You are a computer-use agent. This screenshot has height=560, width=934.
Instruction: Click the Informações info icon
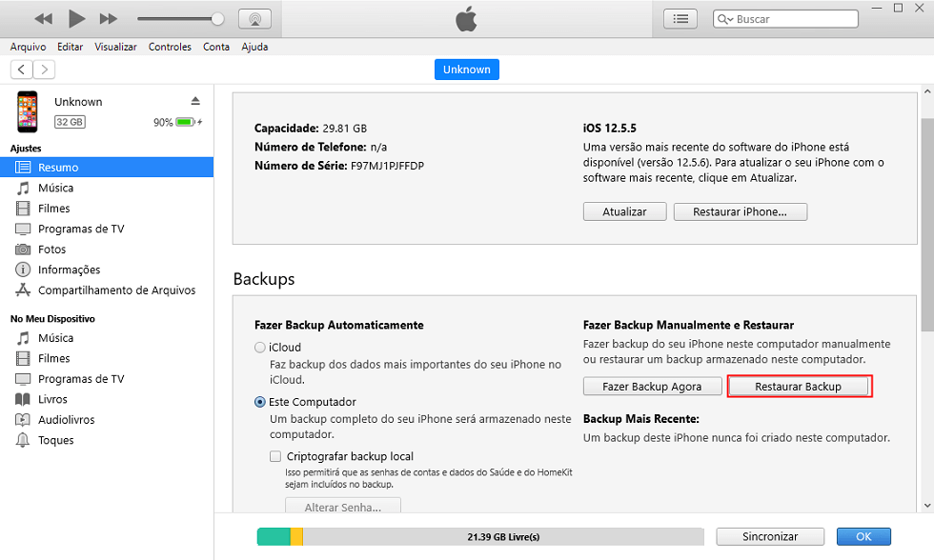click(x=23, y=270)
